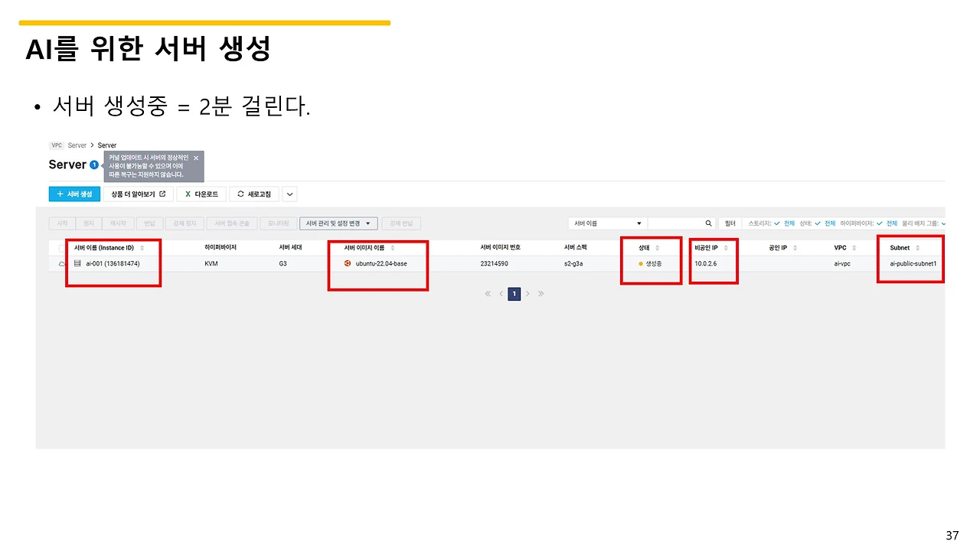Close the kernel update tooltip with X
The height and width of the screenshot is (551, 980).
pyautogui.click(x=196, y=158)
